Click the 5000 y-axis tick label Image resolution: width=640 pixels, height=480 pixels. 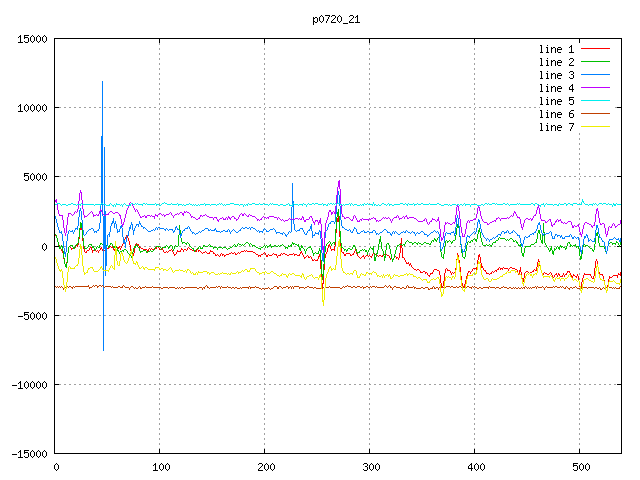[33, 177]
